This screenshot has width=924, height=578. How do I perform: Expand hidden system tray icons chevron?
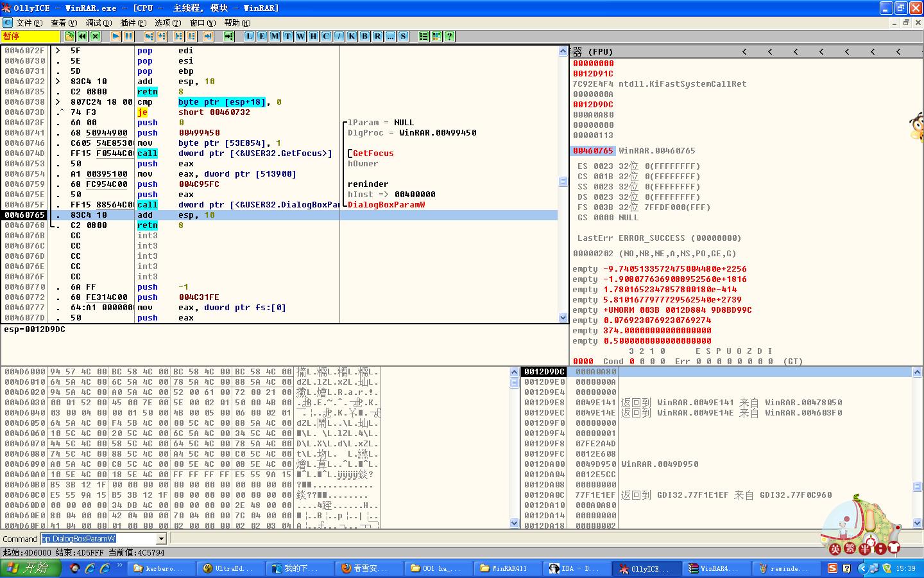point(862,568)
